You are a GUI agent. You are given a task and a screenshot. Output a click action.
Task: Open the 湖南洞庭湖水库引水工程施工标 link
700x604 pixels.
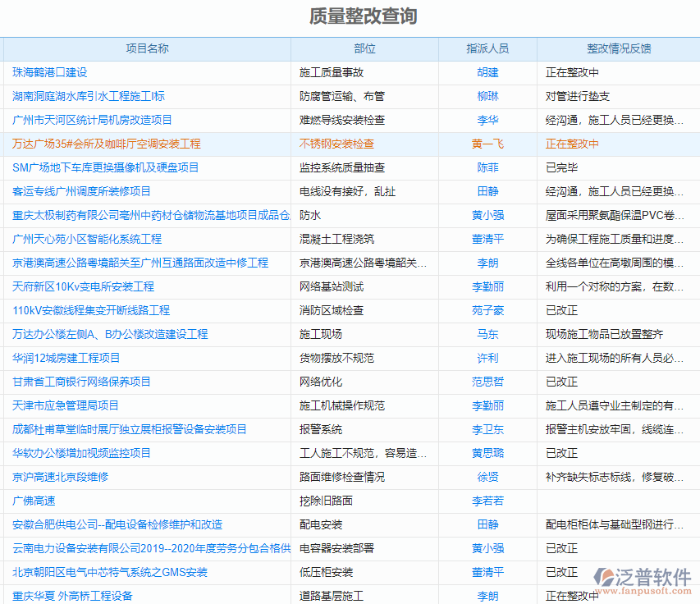click(86, 96)
